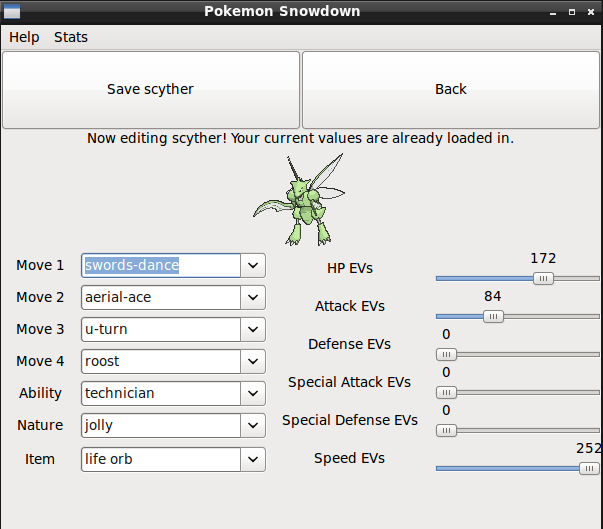Click the 84 Attack EV value
Viewport: 603px width, 529px height.
point(493,296)
